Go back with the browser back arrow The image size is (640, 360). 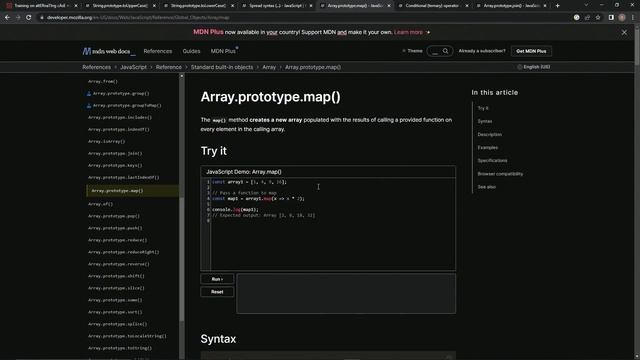(x=7, y=18)
